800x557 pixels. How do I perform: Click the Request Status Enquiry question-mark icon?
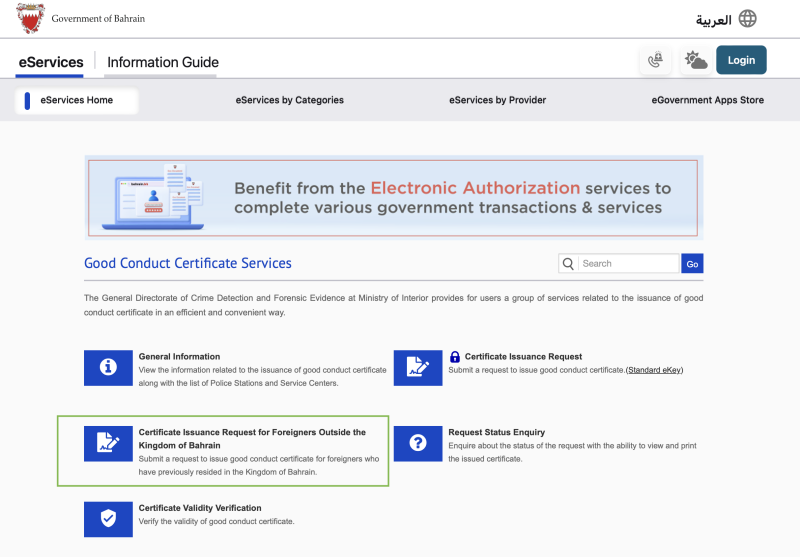click(x=418, y=444)
